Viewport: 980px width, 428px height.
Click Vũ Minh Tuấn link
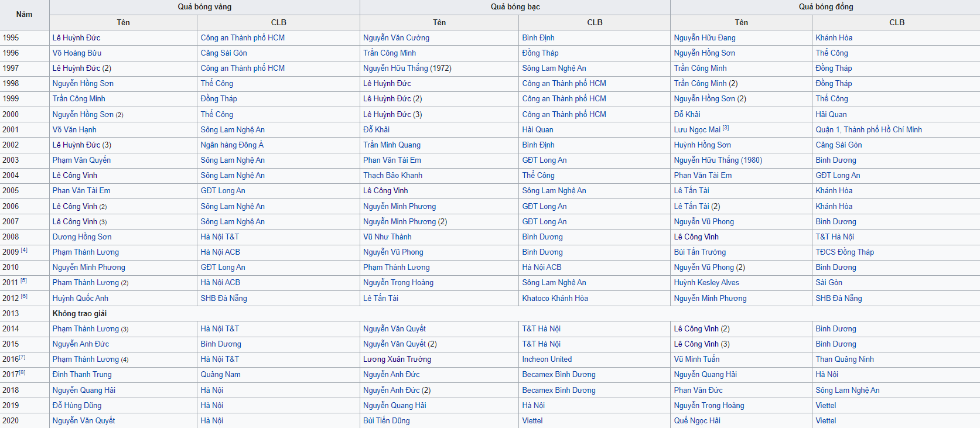tap(697, 359)
